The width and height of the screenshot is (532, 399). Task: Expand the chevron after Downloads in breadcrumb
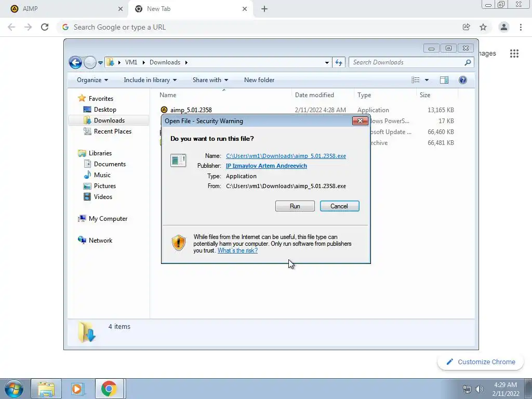187,62
